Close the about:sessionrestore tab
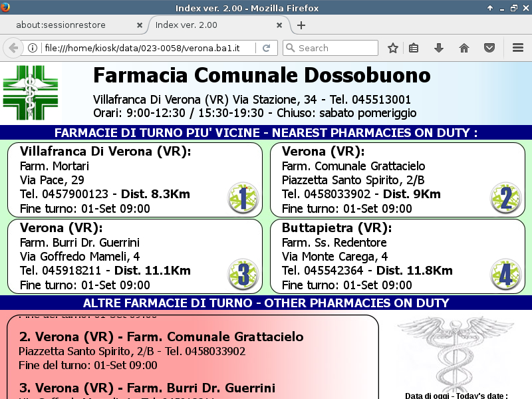Image resolution: width=532 pixels, height=399 pixels. (x=140, y=25)
